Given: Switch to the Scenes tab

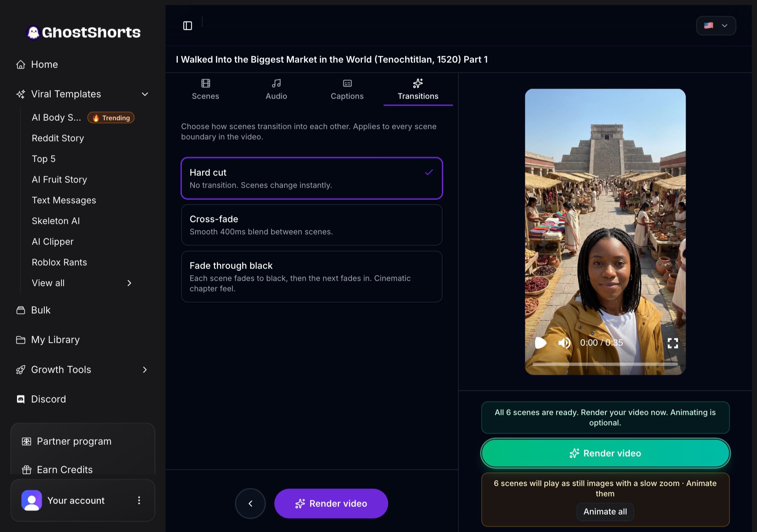Looking at the screenshot, I should pos(206,89).
